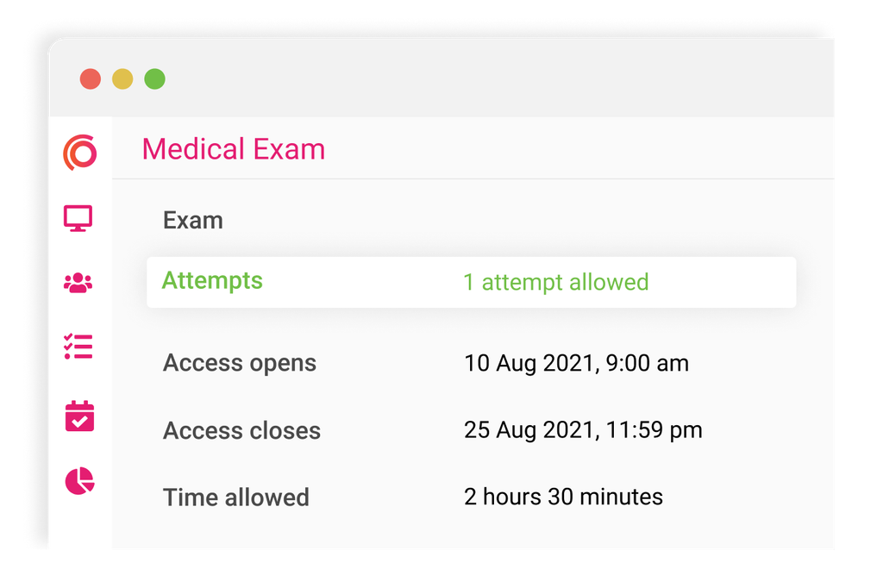Viewport: 883px width, 588px height.
Task: Click the green Attempts label
Action: coord(212,281)
